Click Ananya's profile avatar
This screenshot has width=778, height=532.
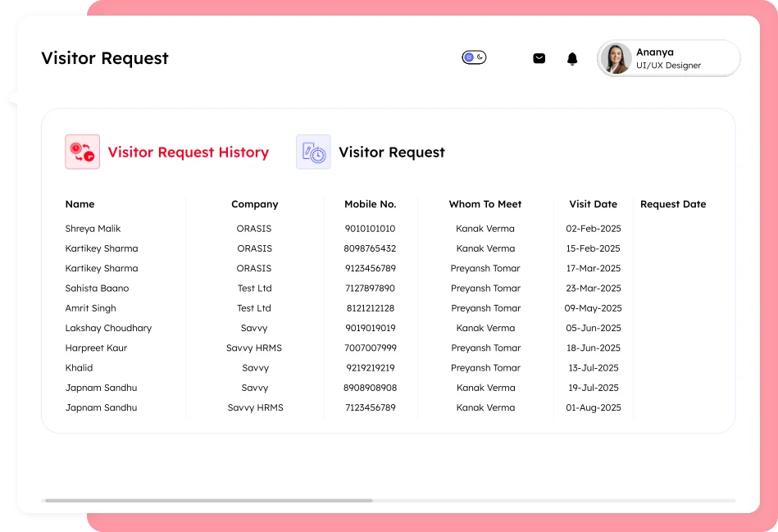pyautogui.click(x=616, y=58)
